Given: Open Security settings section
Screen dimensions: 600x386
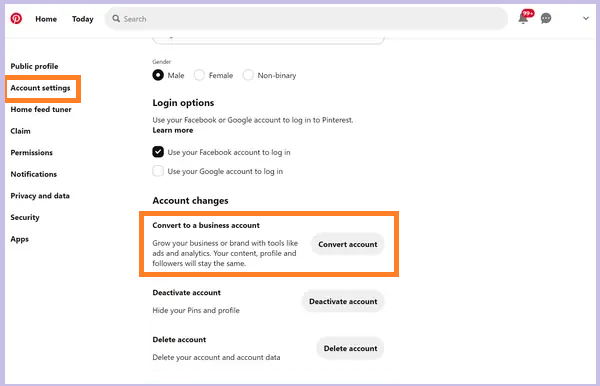Looking at the screenshot, I should [25, 217].
